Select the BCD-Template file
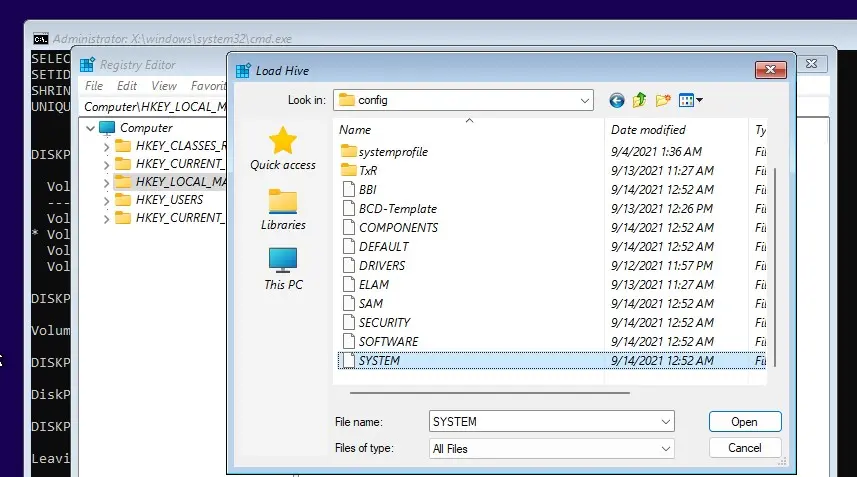857x477 pixels. [x=389, y=209]
